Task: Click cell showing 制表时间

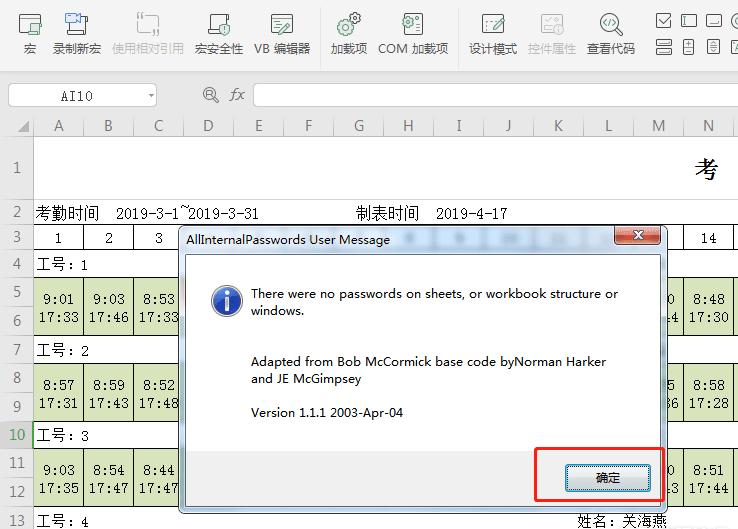Action: click(387, 213)
